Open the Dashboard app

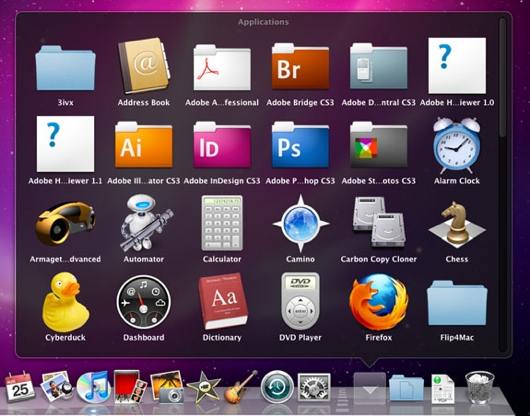(x=144, y=302)
